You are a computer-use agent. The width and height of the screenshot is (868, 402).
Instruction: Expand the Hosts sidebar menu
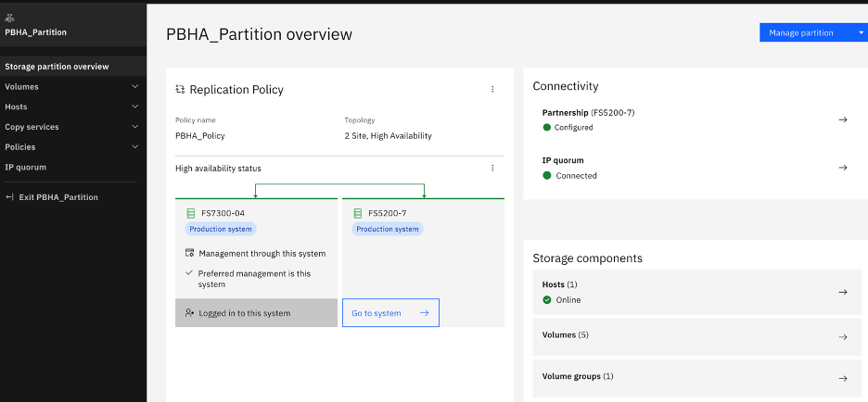[135, 107]
